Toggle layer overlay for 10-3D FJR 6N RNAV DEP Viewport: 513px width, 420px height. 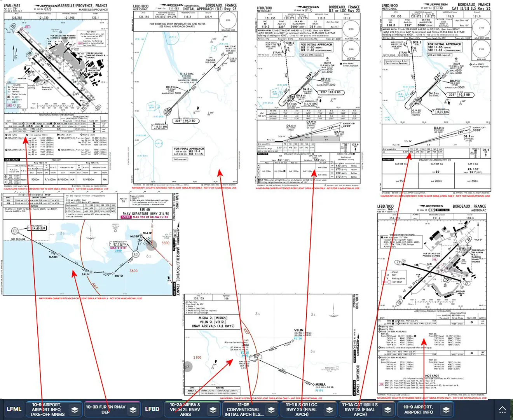click(133, 409)
